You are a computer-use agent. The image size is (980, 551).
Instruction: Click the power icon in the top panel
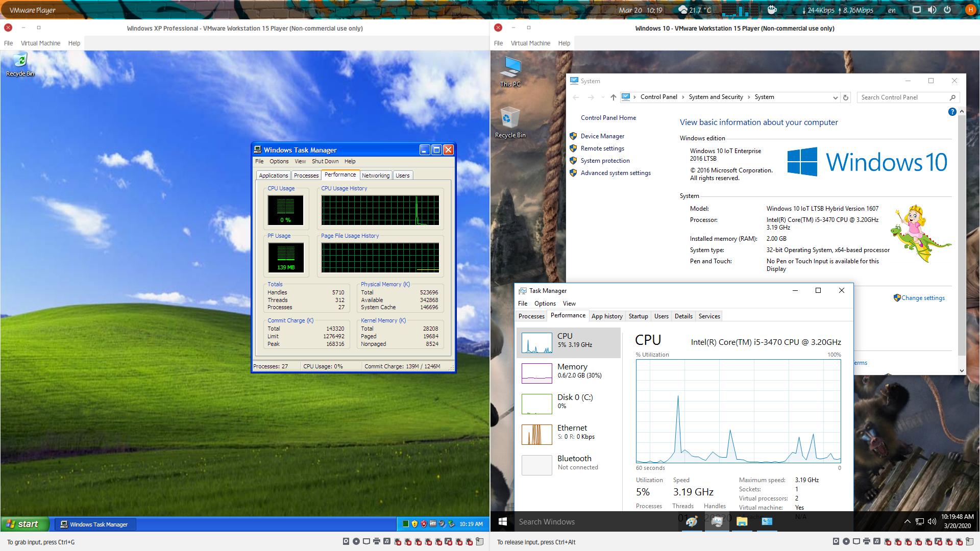click(948, 10)
